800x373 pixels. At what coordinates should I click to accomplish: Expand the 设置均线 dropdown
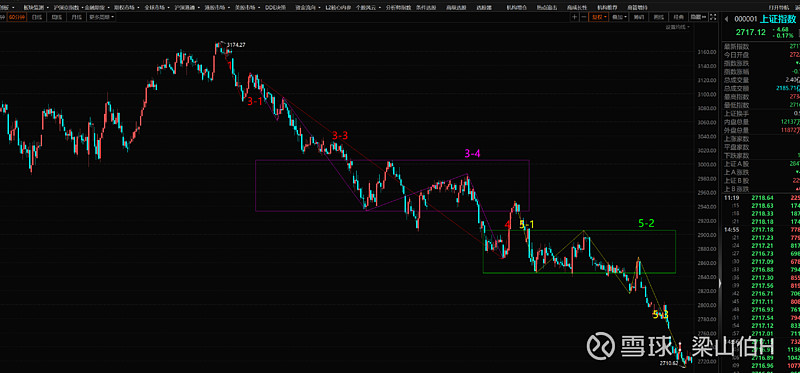678,27
